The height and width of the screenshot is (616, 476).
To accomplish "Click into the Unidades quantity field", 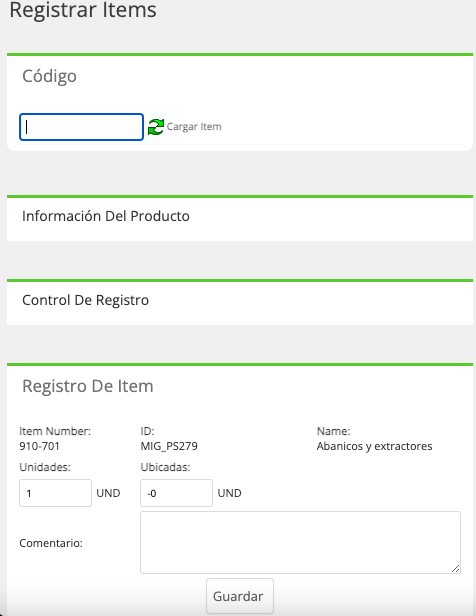I will 55,493.
